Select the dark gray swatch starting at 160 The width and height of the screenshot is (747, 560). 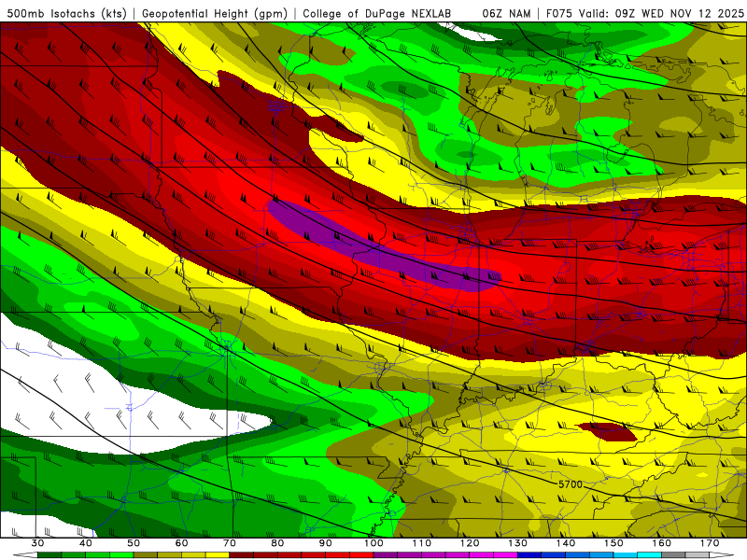(x=673, y=554)
